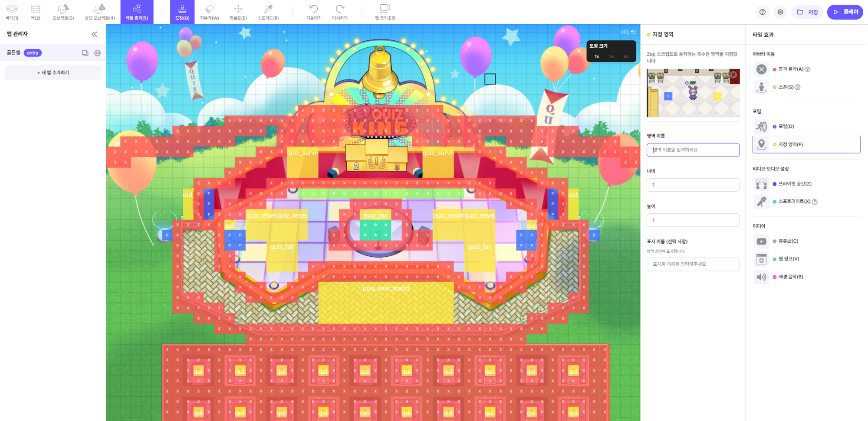
Task: Click the quiz_seat_stand area on the map
Action: coord(386,302)
